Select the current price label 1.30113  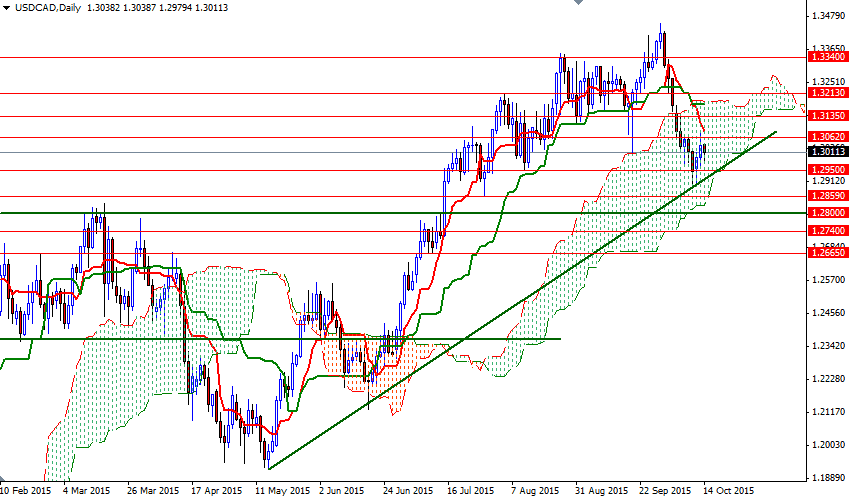[827, 152]
